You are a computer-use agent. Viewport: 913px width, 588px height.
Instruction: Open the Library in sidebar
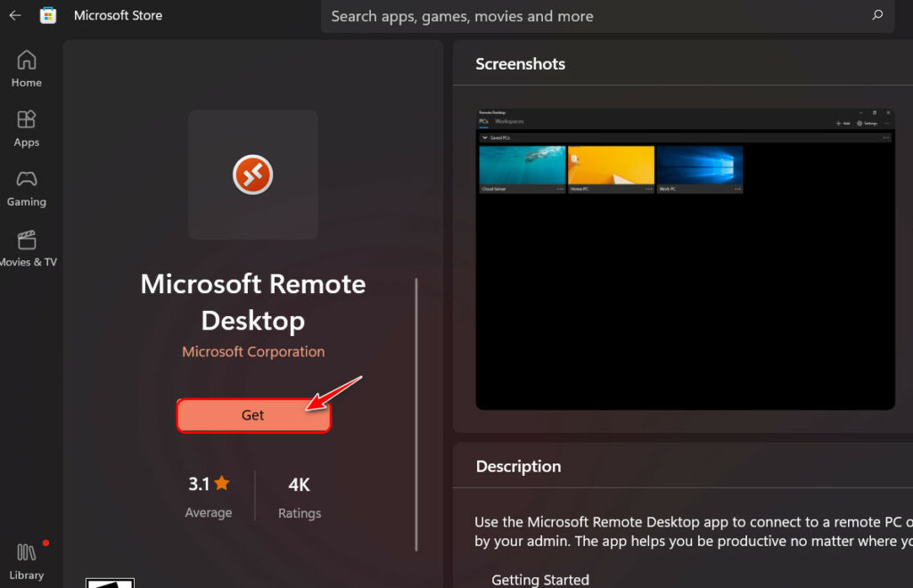(x=27, y=561)
